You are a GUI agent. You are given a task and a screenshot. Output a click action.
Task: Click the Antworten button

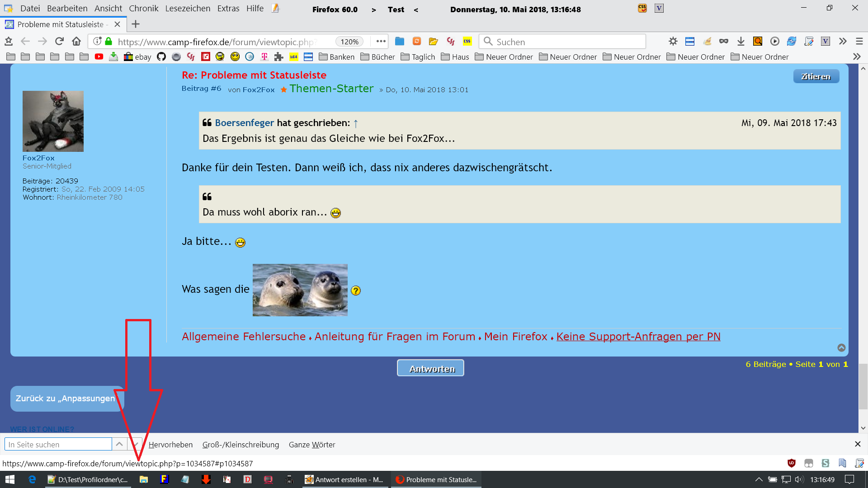(x=430, y=368)
